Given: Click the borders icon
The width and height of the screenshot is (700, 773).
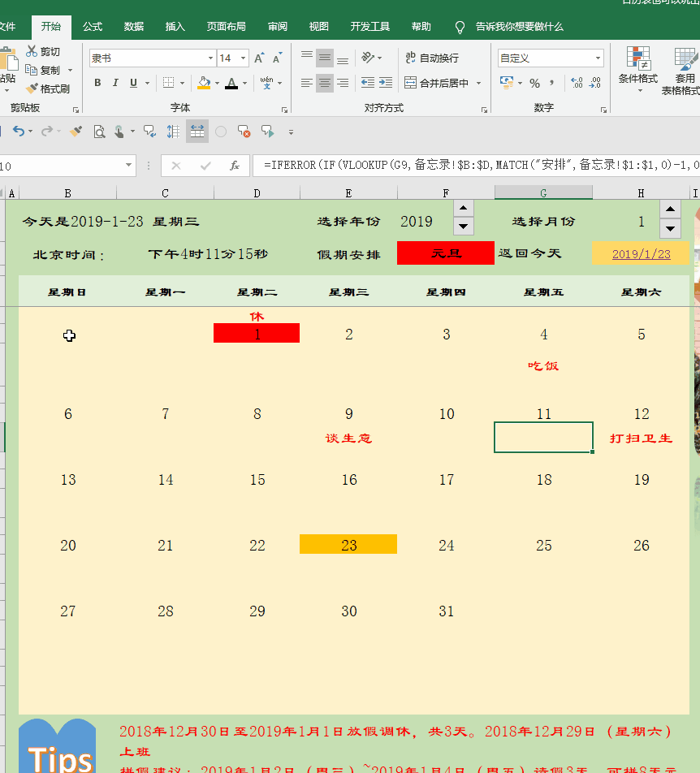Looking at the screenshot, I should pos(169,83).
